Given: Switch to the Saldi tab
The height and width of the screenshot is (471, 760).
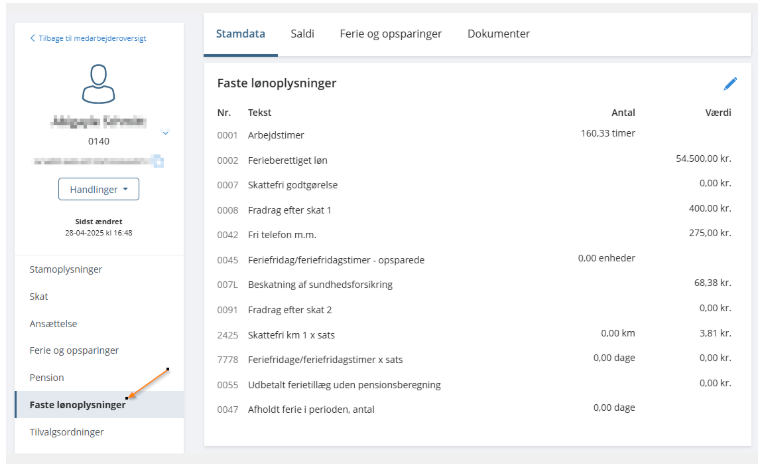Looking at the screenshot, I should [x=302, y=34].
